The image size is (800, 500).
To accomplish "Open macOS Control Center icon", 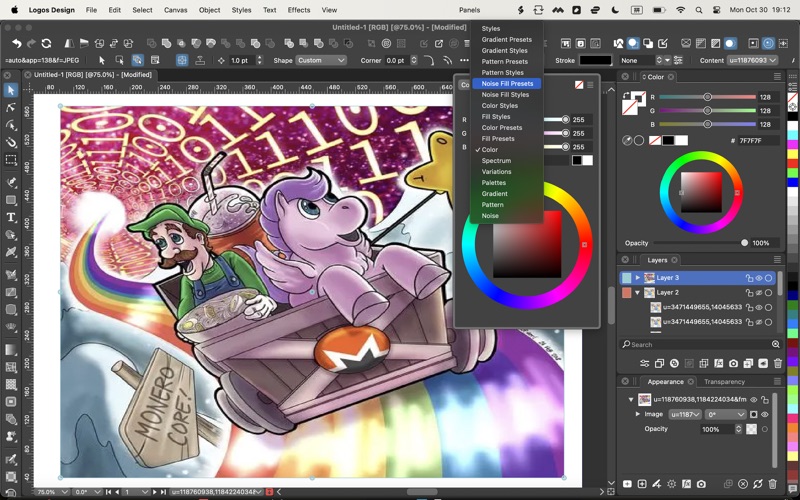I will [x=717, y=10].
